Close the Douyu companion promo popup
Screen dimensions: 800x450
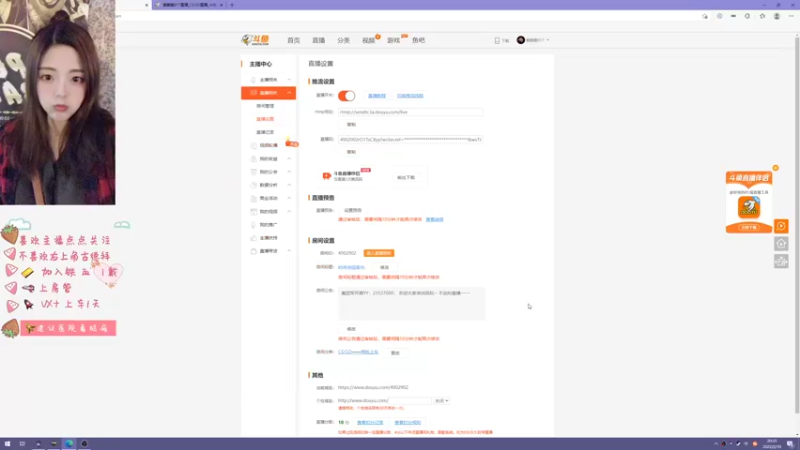(776, 168)
